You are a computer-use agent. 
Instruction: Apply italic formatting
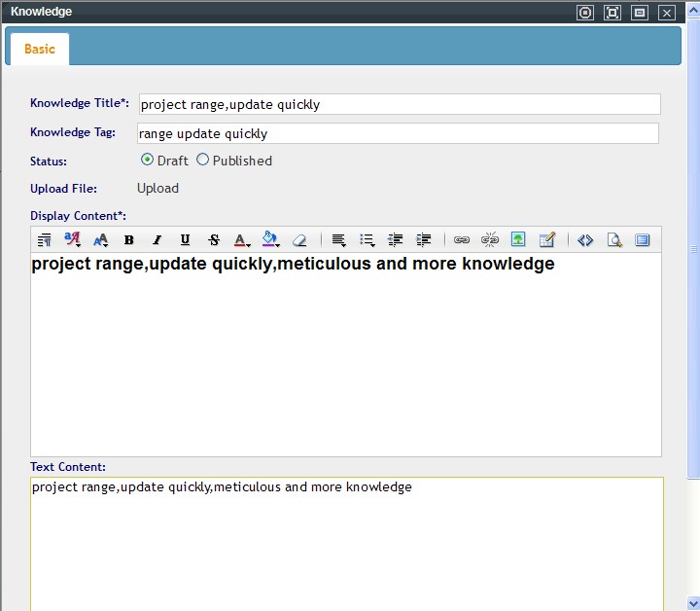pyautogui.click(x=157, y=240)
